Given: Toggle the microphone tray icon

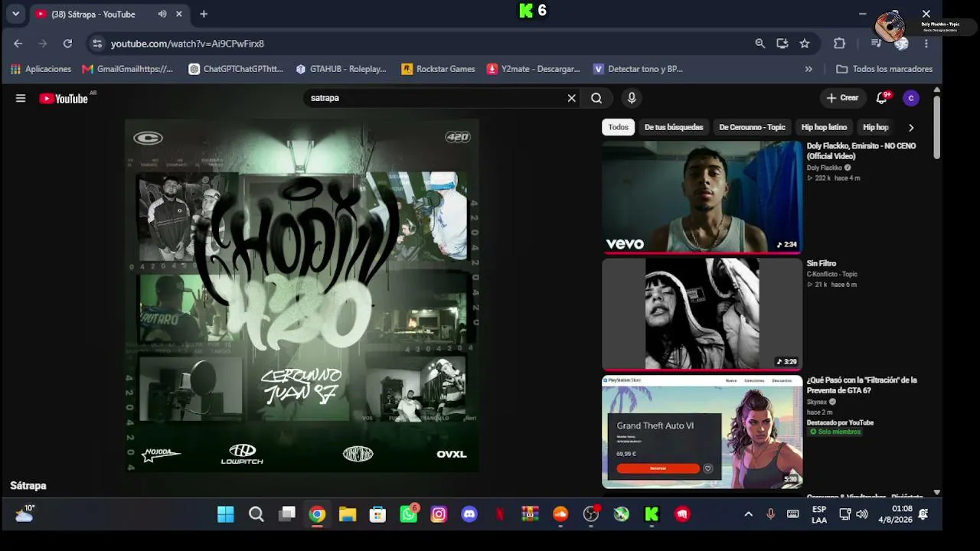Looking at the screenshot, I should [770, 514].
